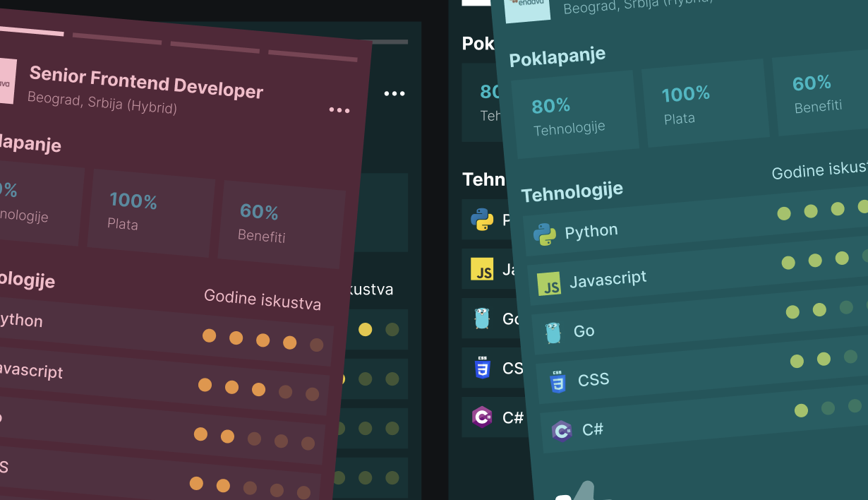Click C# hexagon icon on teal card
Viewport: 868px width, 500px height.
pos(562,430)
